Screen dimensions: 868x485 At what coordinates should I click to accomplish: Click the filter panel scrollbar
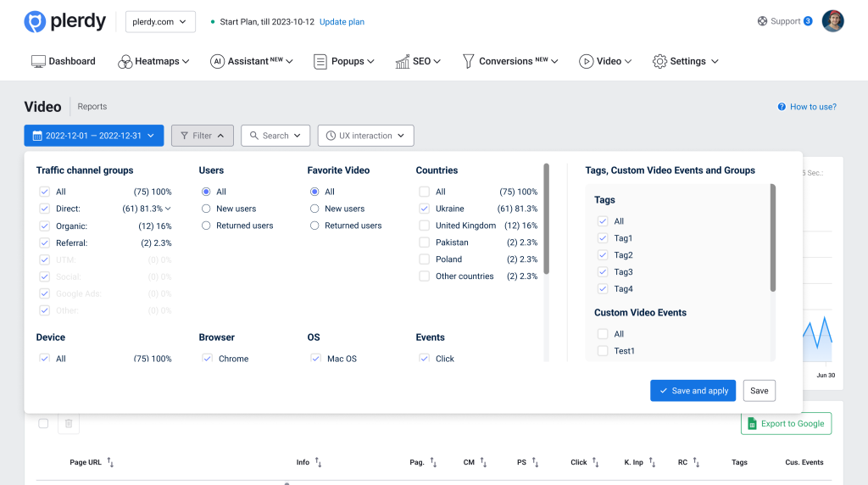click(x=547, y=219)
